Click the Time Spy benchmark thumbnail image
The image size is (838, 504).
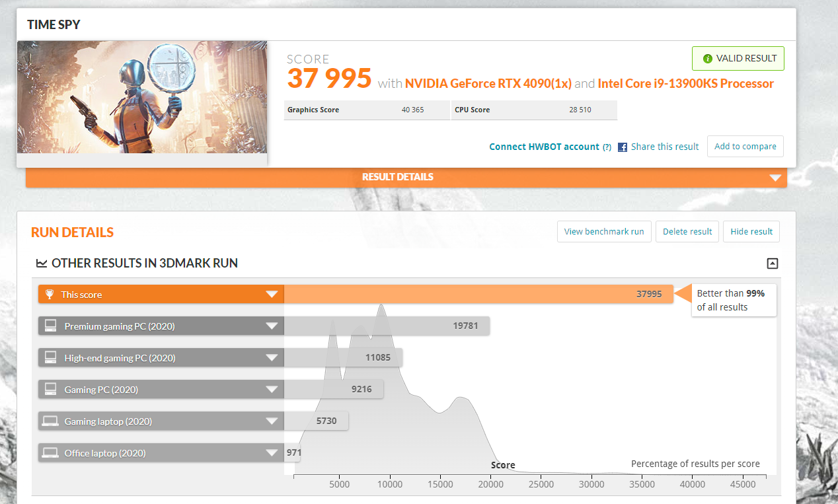click(x=142, y=97)
